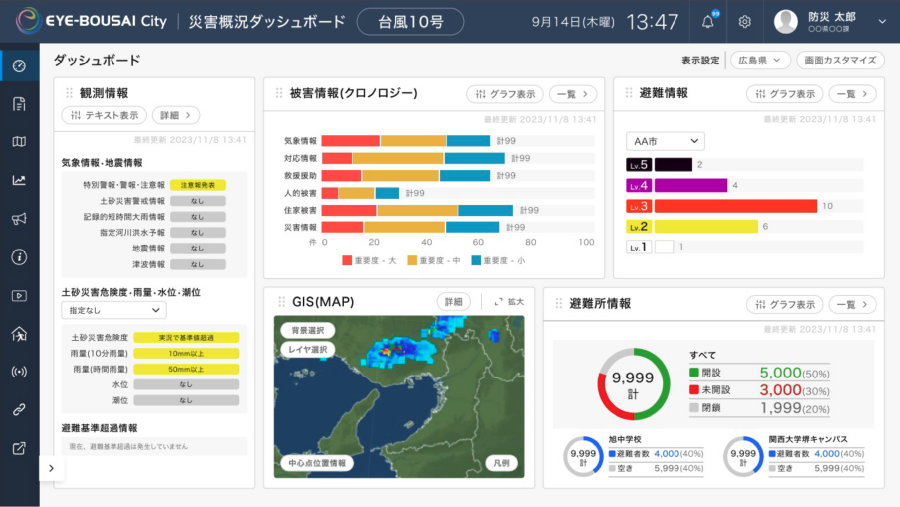This screenshot has width=900, height=507.
Task: Grab drag handle of GIS(MAP) panel
Action: (281, 302)
